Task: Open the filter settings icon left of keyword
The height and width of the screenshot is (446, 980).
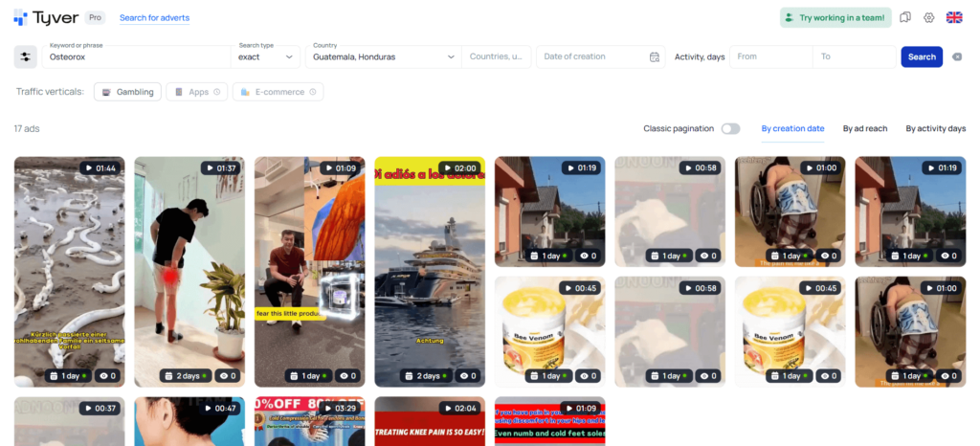Action: pos(26,56)
